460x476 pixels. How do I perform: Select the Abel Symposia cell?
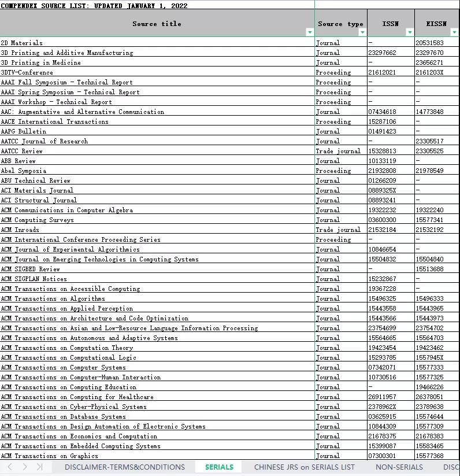click(x=157, y=171)
